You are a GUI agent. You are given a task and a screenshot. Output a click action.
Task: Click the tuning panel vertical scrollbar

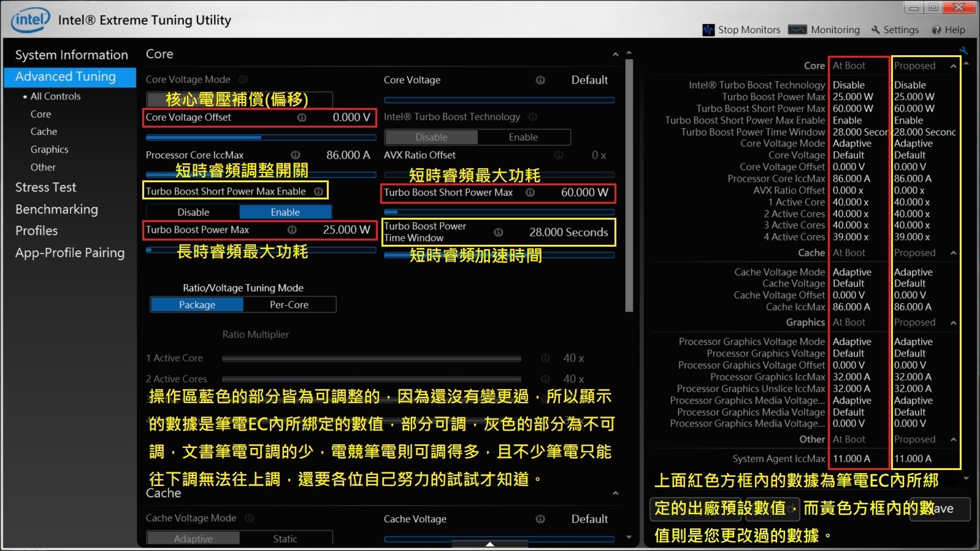(x=629, y=185)
